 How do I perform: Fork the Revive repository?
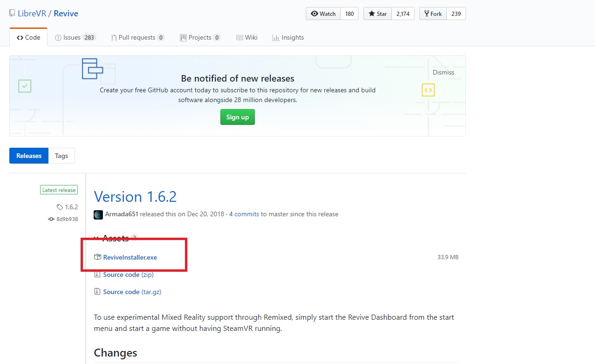(433, 14)
